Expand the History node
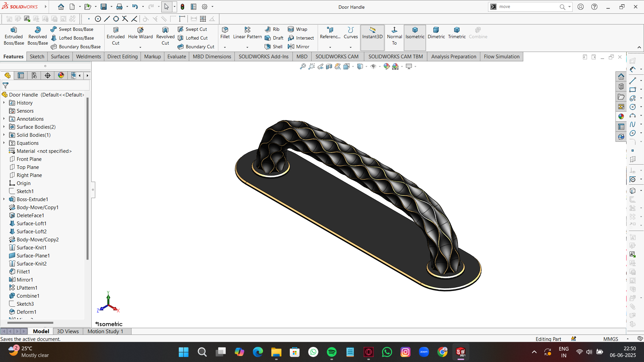This screenshot has height=362, width=644. [4, 103]
